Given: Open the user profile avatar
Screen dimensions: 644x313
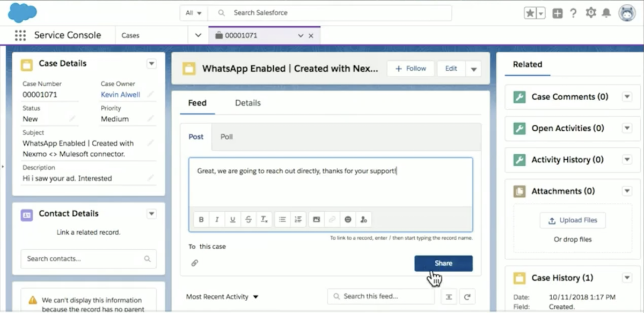Looking at the screenshot, I should [x=627, y=13].
